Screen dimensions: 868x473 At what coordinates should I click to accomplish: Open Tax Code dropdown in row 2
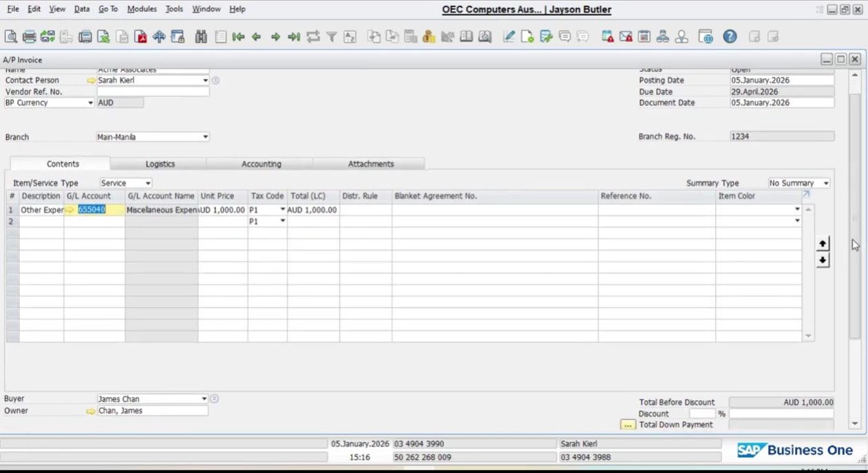(282, 221)
